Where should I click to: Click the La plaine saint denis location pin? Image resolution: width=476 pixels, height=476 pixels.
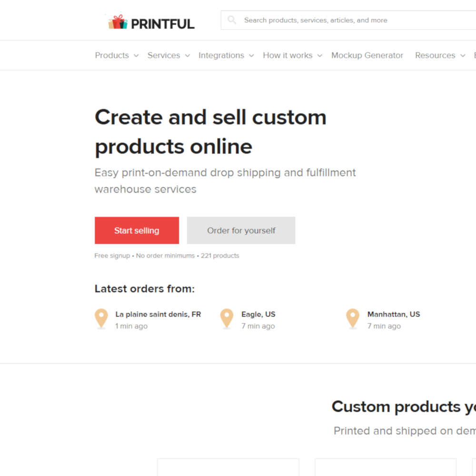pos(101,318)
